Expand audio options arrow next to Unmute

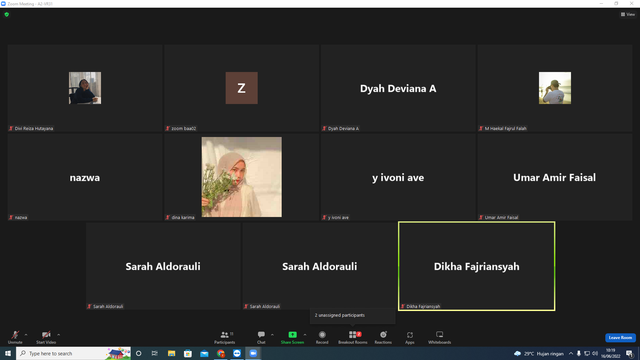[x=26, y=335]
